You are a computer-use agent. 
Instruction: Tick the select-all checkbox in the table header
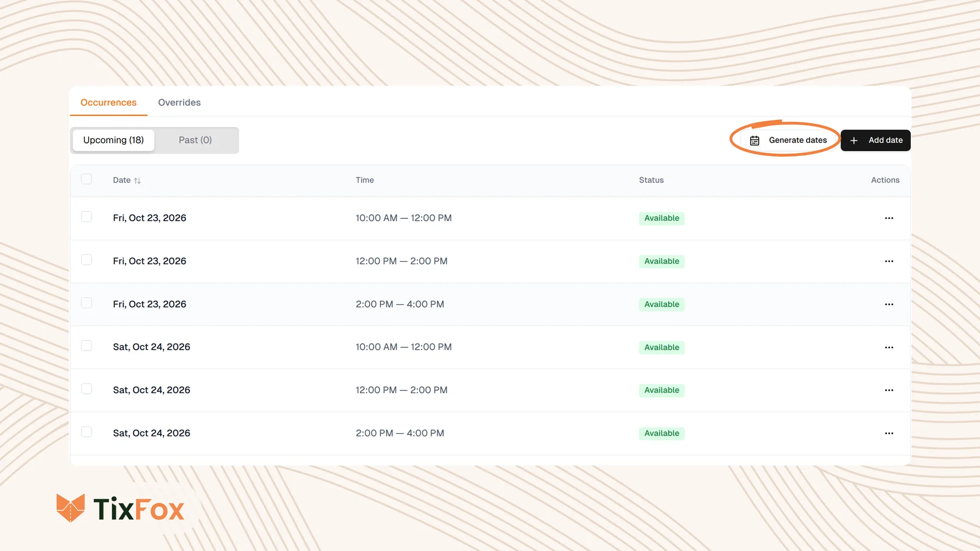coord(87,179)
